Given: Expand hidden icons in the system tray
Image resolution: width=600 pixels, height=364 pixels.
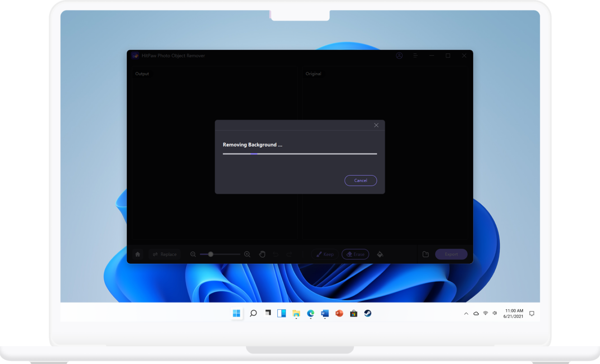Looking at the screenshot, I should [466, 313].
